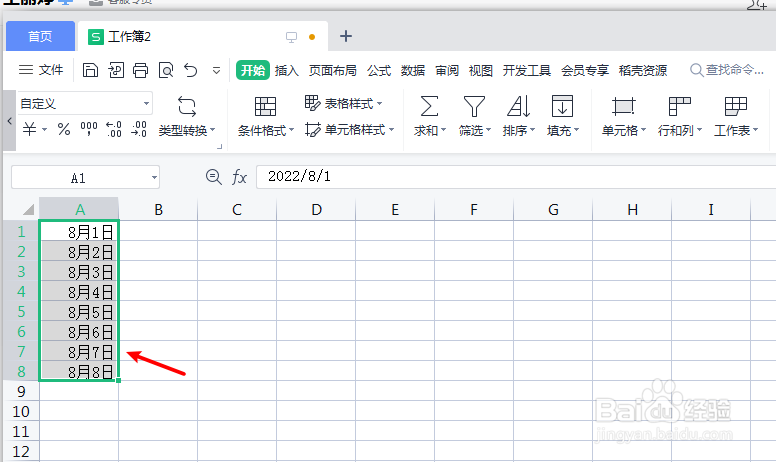Open 单元格样式 cell styles dropdown
776x462 pixels.
click(349, 130)
